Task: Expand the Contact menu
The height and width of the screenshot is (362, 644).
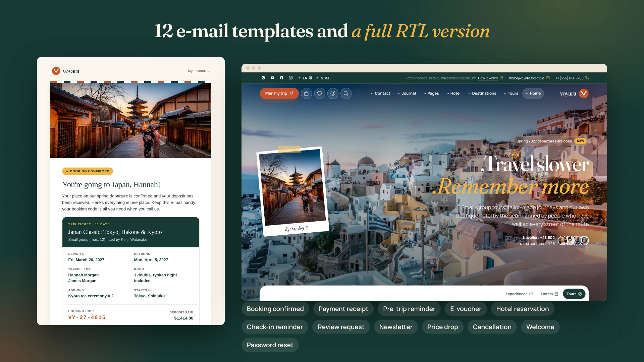Action: 380,94
